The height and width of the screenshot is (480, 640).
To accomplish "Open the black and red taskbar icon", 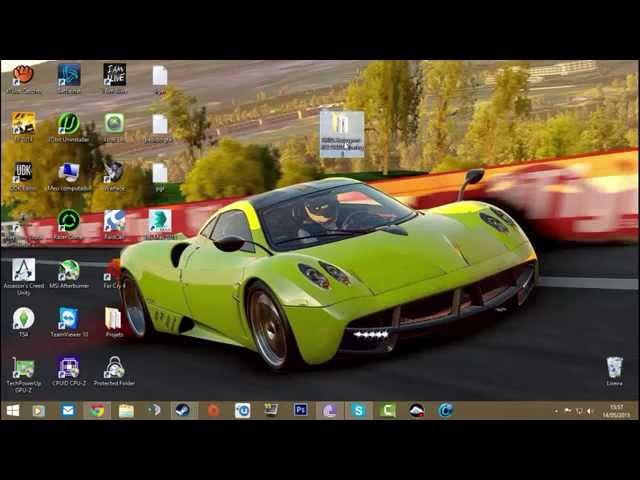I will point(416,410).
